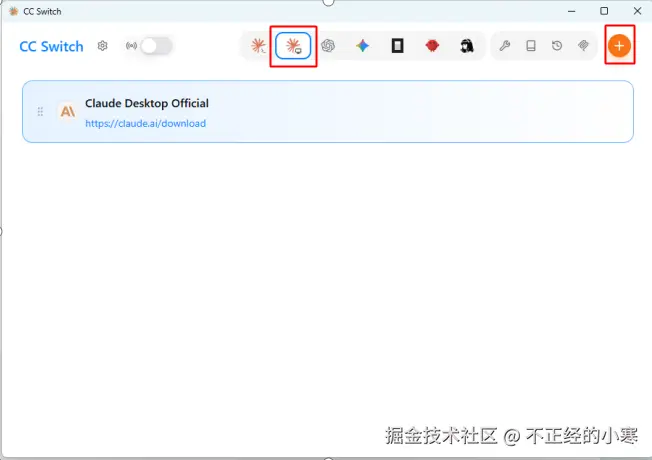Switch to the red lobster icon tab

point(432,46)
